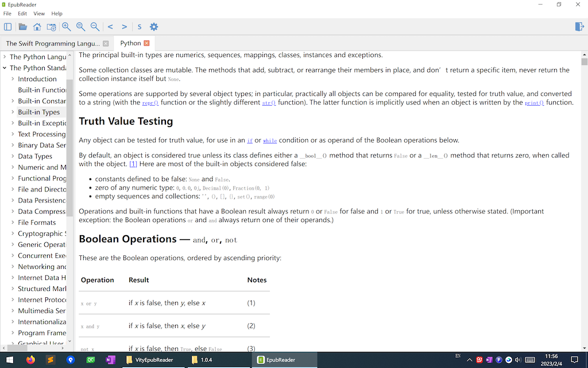
Task: Collapse The Python Standard Library tree
Action: (x=5, y=67)
